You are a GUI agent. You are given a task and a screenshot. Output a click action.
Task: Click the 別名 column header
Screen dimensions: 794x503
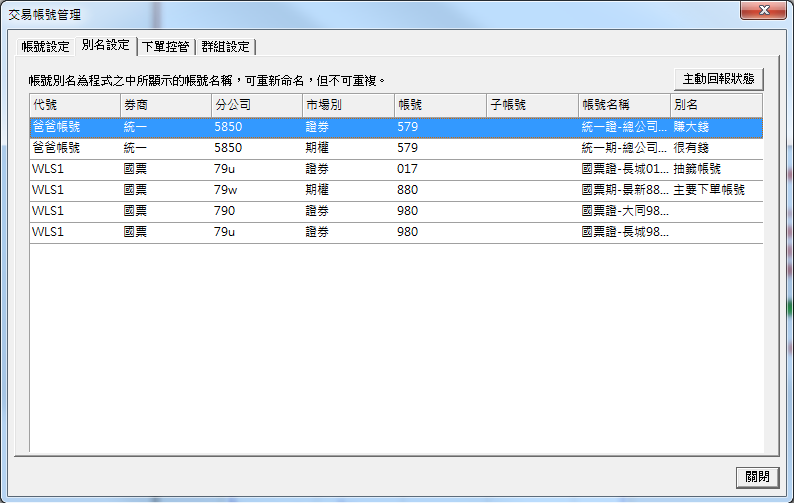[x=716, y=105]
